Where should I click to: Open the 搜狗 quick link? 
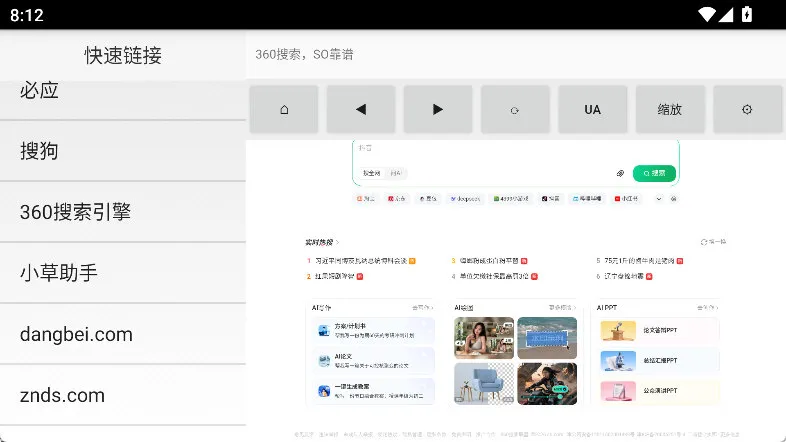(123, 151)
